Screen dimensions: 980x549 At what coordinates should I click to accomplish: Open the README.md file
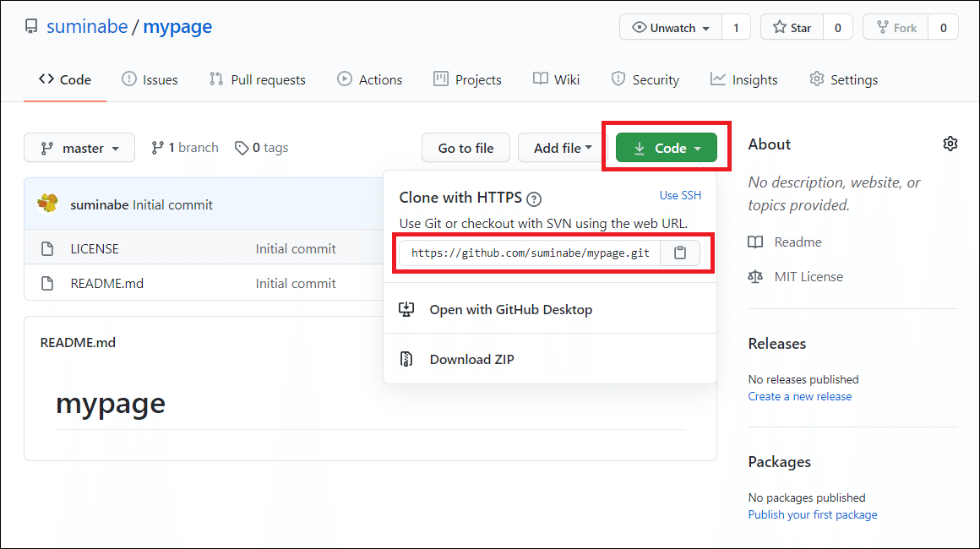[x=107, y=284]
